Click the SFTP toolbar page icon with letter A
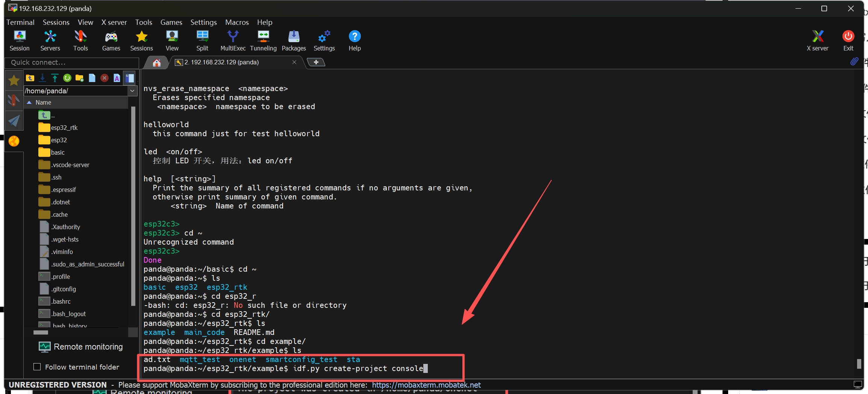 tap(117, 78)
